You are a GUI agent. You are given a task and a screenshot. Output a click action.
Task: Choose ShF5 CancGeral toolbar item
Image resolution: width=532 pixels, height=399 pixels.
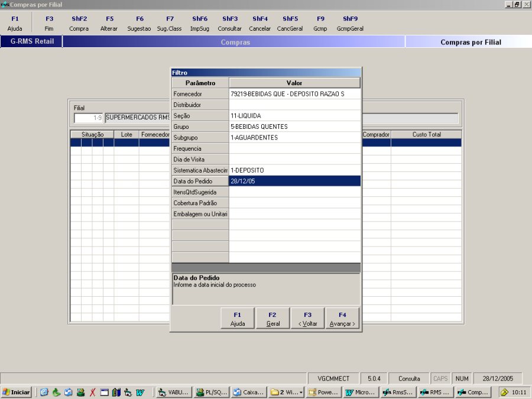click(290, 24)
